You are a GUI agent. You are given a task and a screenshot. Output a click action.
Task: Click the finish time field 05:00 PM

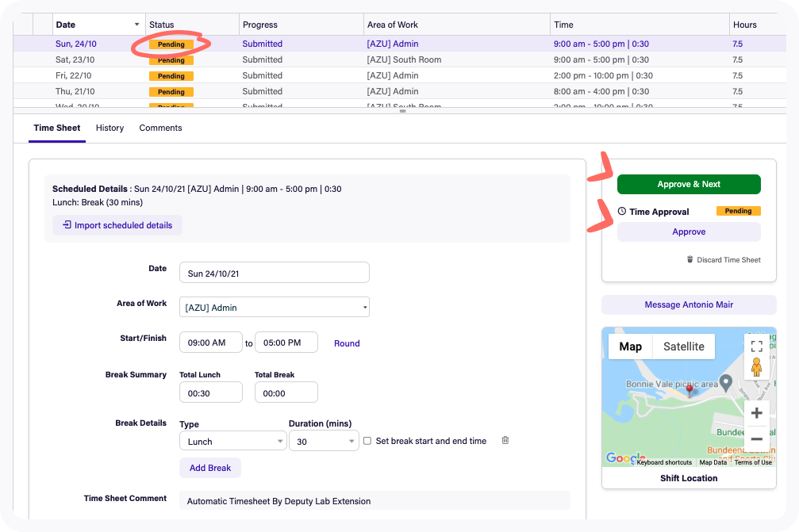[286, 342]
